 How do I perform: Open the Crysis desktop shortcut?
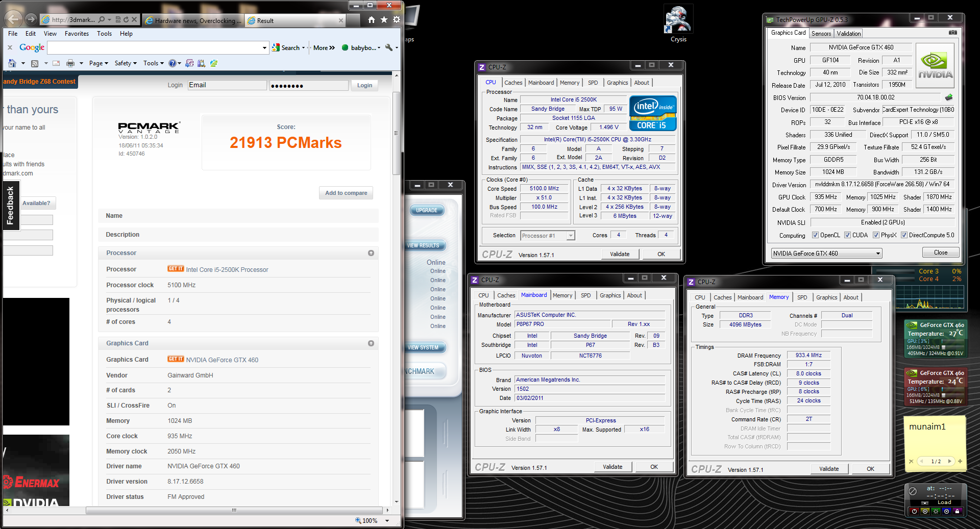678,24
